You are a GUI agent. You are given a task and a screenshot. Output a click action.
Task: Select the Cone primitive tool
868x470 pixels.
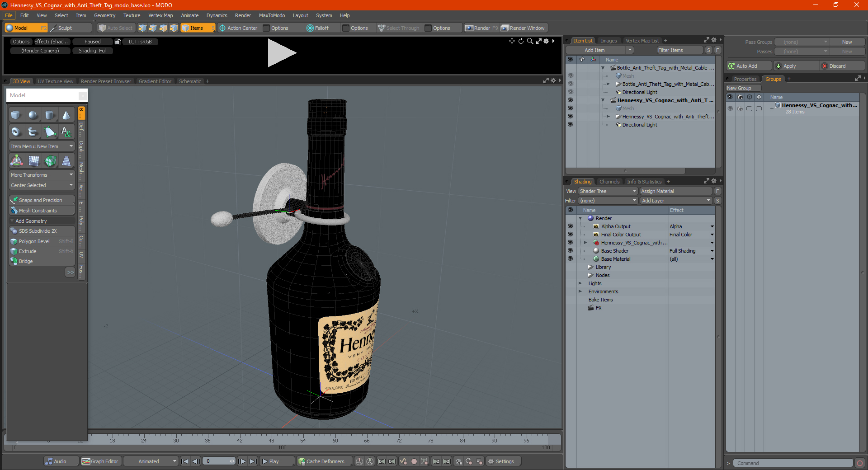[66, 115]
